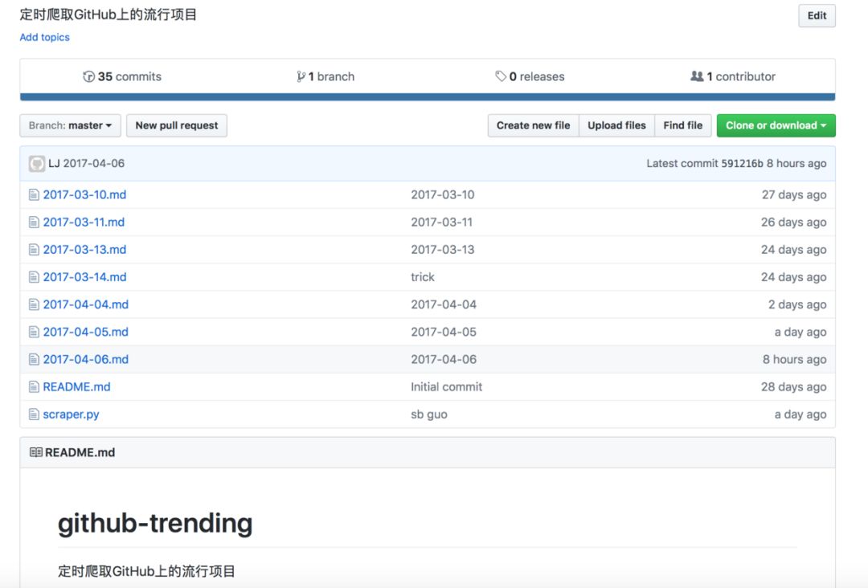Click commit message 2017-04-05
Viewport: 868px width, 588px height.
click(x=444, y=332)
